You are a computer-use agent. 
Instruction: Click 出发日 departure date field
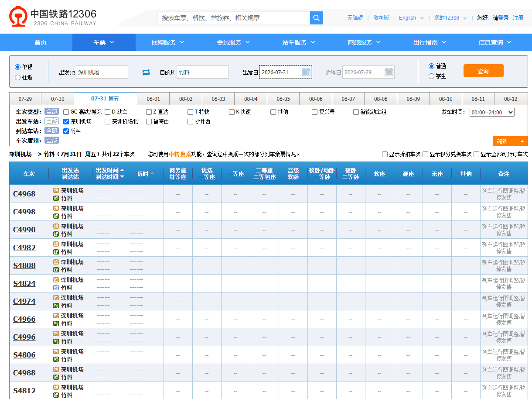(x=286, y=72)
